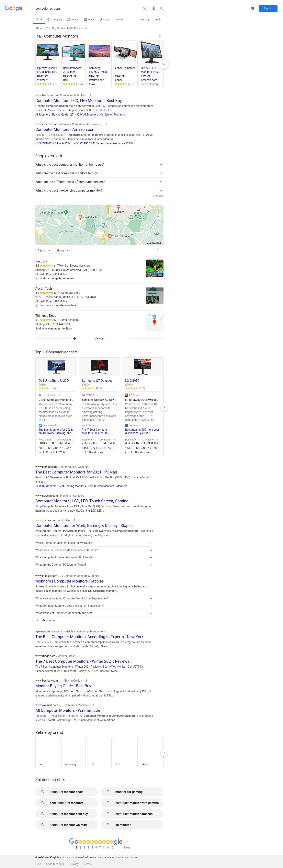
Task: Expand different types of computer screens question
Action: [99, 182]
